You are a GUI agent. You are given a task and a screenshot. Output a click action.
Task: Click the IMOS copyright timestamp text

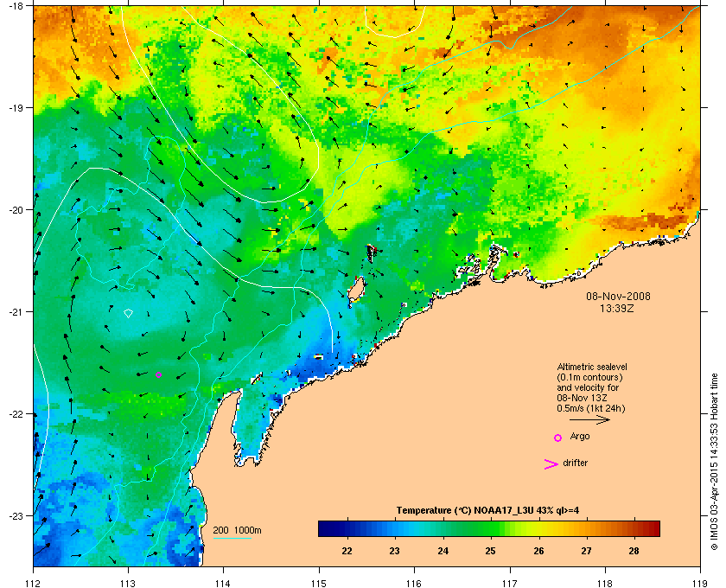[x=714, y=462]
